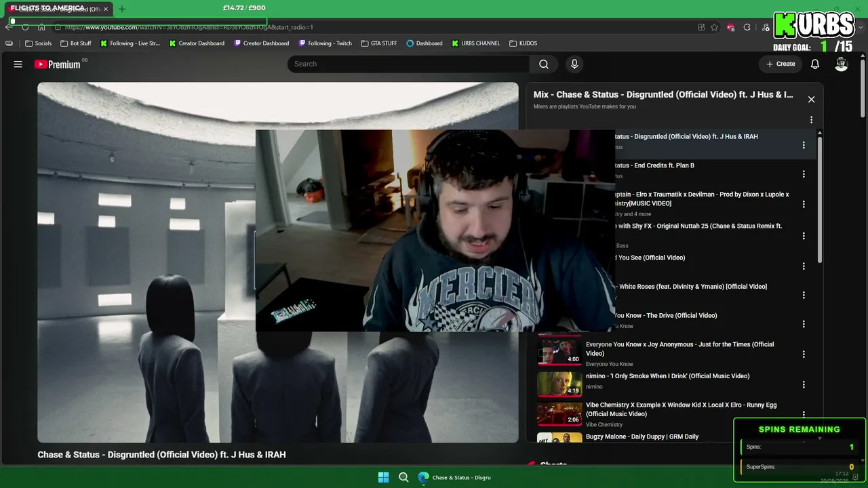This screenshot has height=488, width=868.
Task: Open the account avatar menu
Action: coord(842,64)
